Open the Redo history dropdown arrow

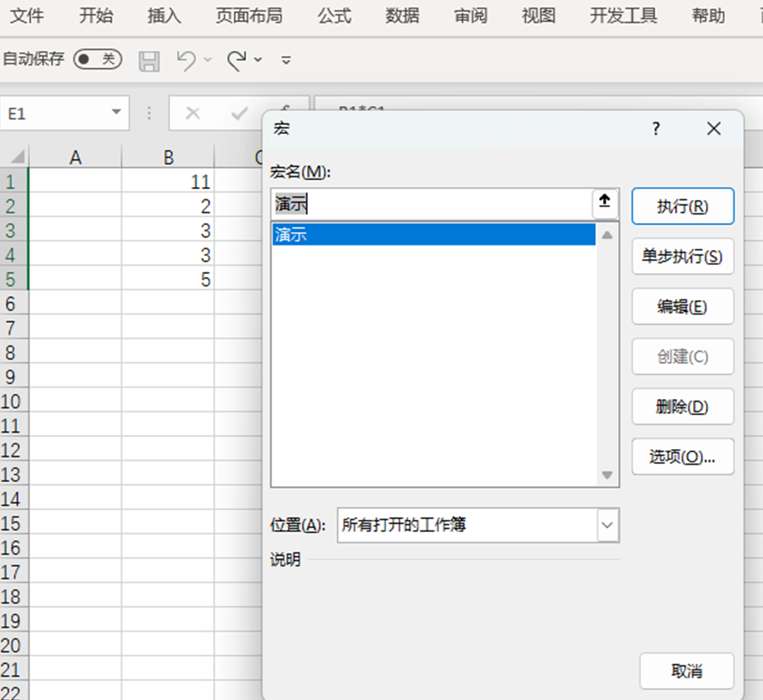(x=258, y=60)
